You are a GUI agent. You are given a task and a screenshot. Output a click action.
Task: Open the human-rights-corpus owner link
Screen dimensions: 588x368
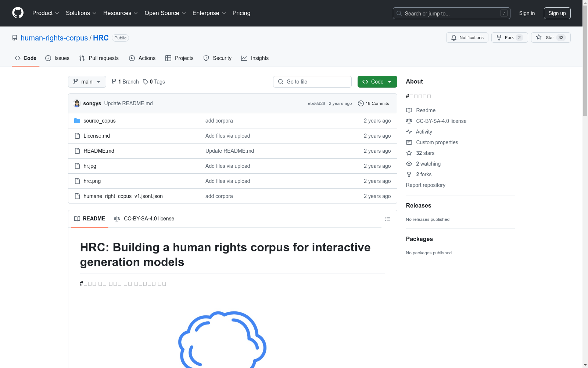pyautogui.click(x=54, y=38)
